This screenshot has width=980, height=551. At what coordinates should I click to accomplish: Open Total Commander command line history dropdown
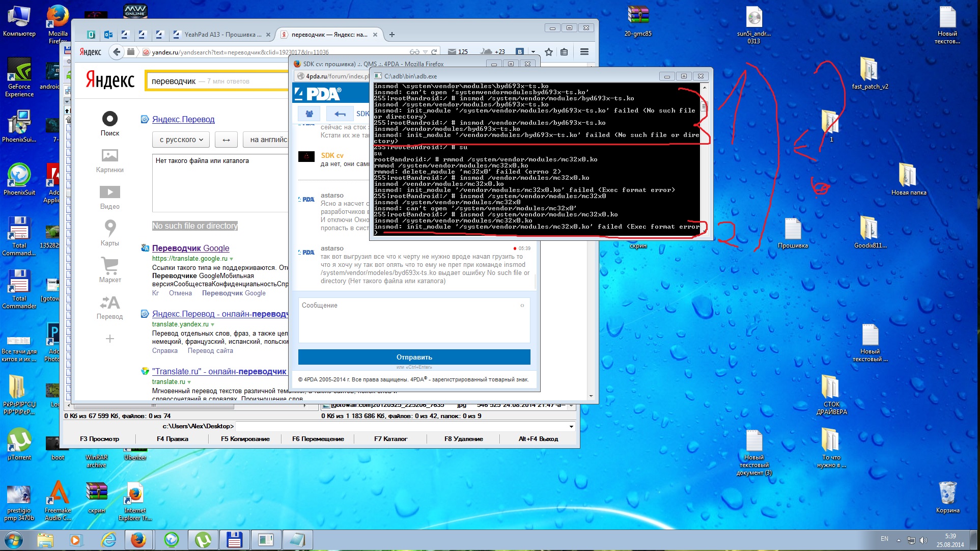571,426
